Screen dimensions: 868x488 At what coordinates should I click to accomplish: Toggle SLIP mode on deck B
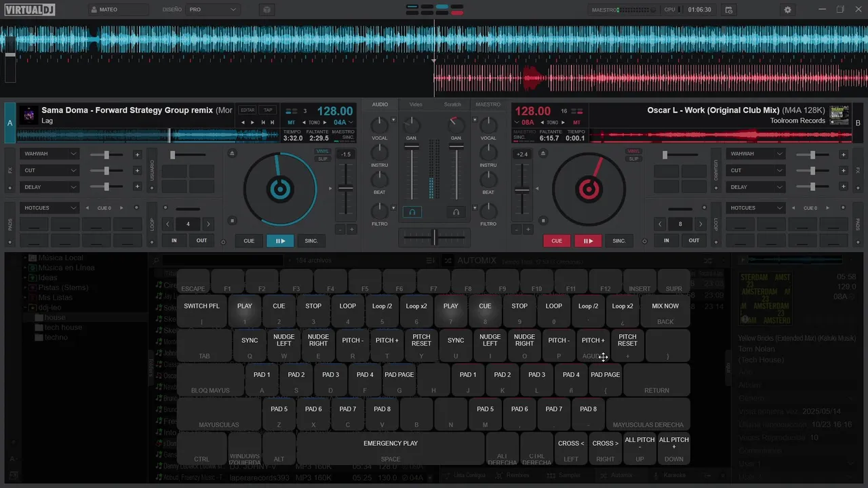[633, 159]
